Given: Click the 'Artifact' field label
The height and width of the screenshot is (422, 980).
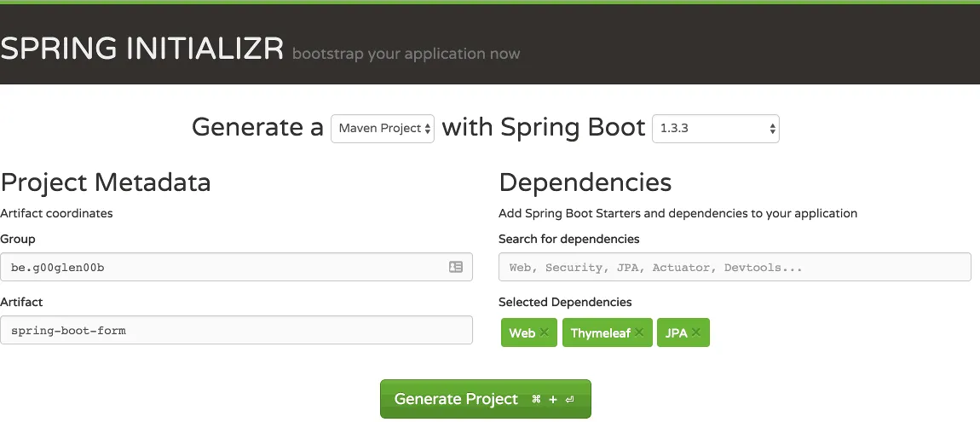Looking at the screenshot, I should (21, 302).
